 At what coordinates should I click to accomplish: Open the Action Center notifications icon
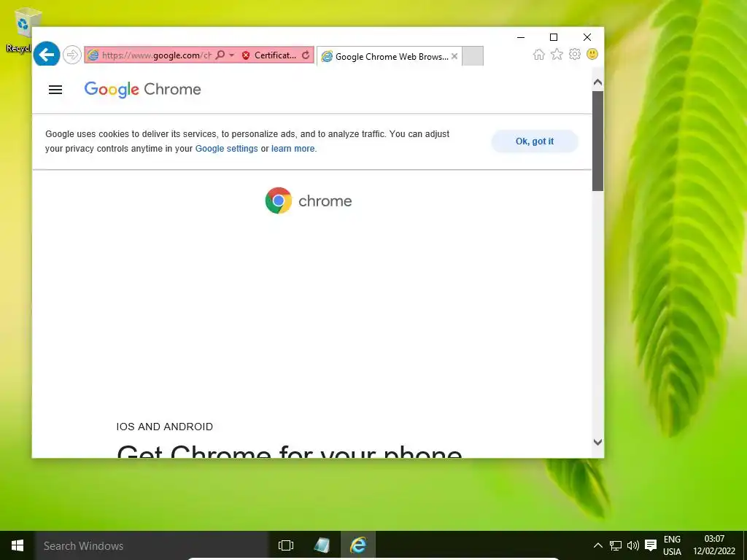click(651, 545)
